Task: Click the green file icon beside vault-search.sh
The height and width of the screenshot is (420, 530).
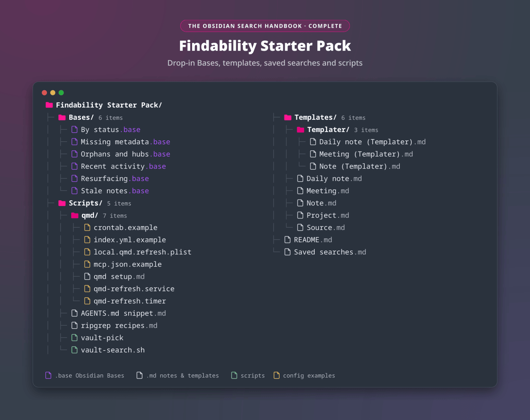Action: [75, 350]
